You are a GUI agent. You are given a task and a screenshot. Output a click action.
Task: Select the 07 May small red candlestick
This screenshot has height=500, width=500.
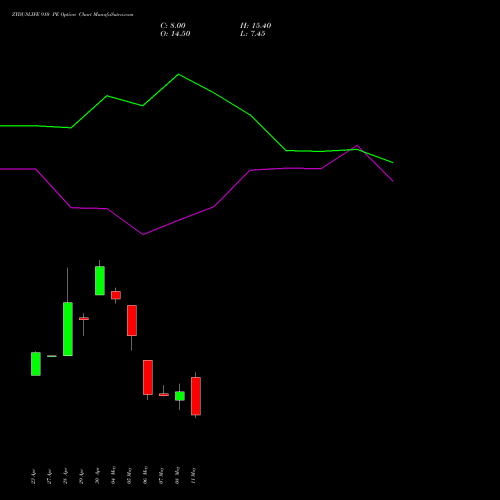point(164,394)
